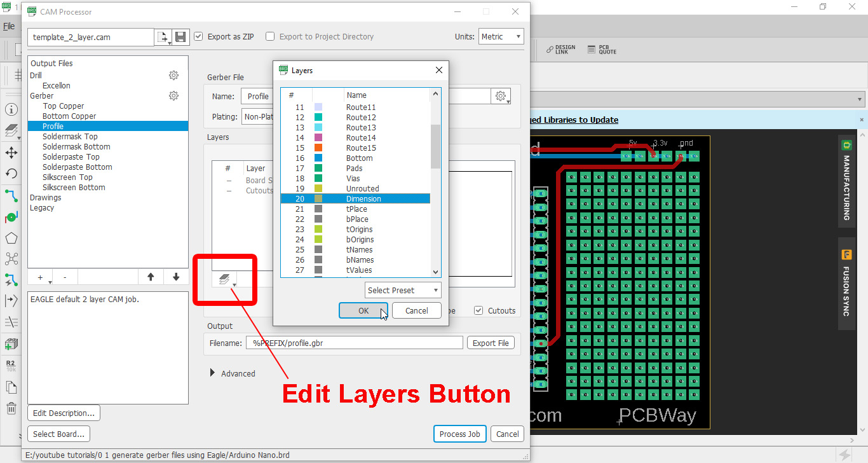Open the Units Metric dropdown
This screenshot has width=868, height=463.
pyautogui.click(x=501, y=37)
